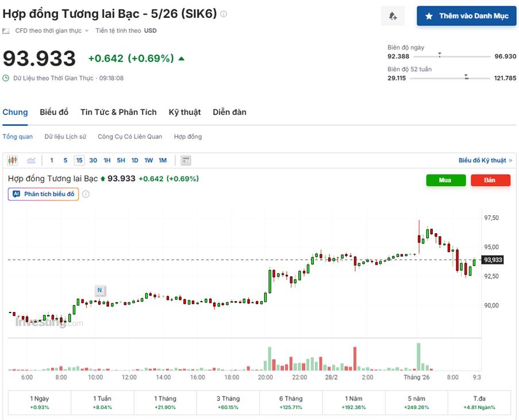Go to the Diễn đàn tab
This screenshot has height=420, width=519.
pos(229,112)
